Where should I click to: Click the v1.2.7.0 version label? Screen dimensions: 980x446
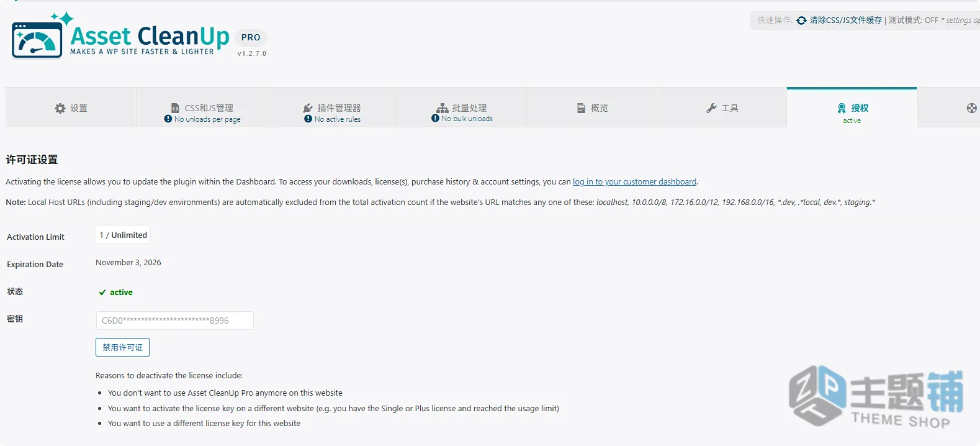[252, 53]
